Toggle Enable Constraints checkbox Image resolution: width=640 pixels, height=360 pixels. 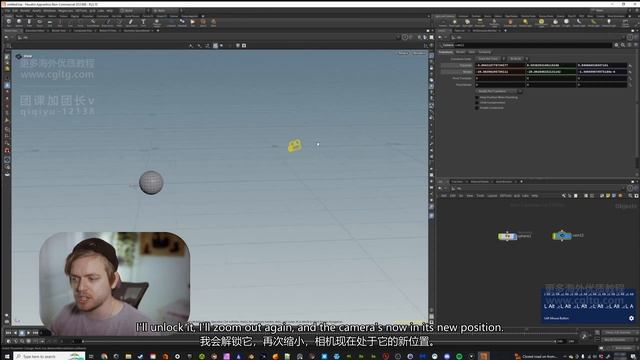coord(477,108)
